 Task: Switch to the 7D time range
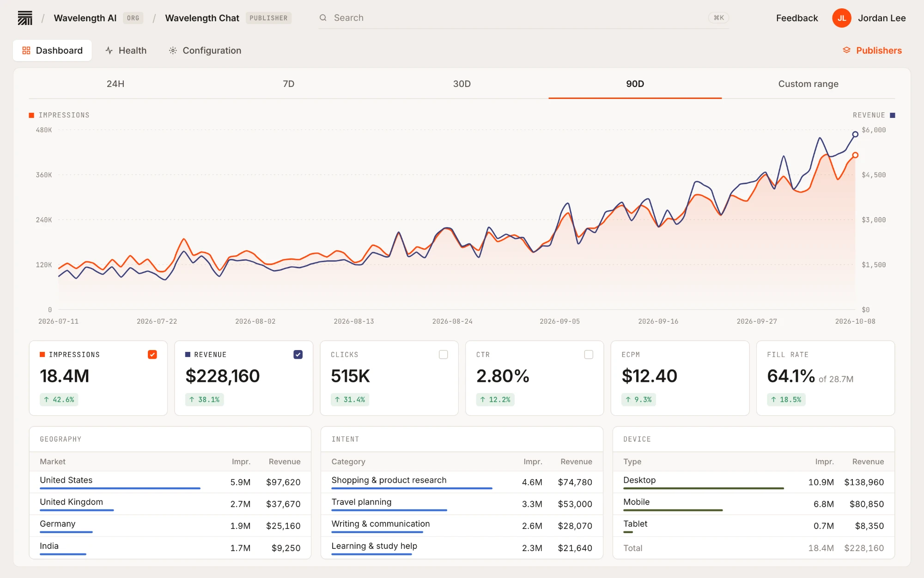pos(289,84)
